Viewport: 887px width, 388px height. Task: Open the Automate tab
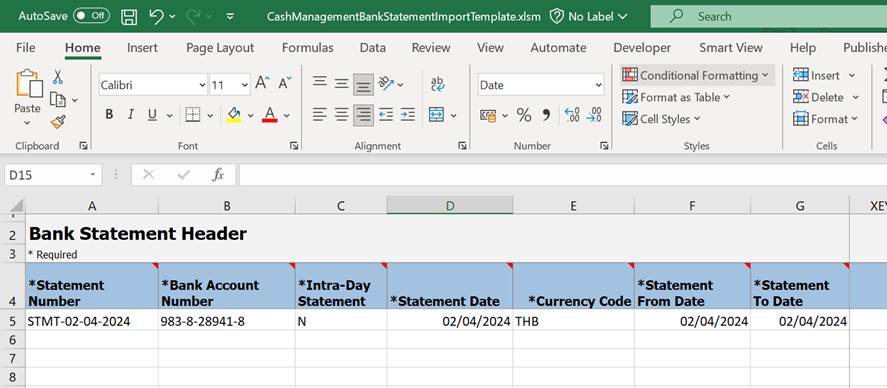coord(558,48)
